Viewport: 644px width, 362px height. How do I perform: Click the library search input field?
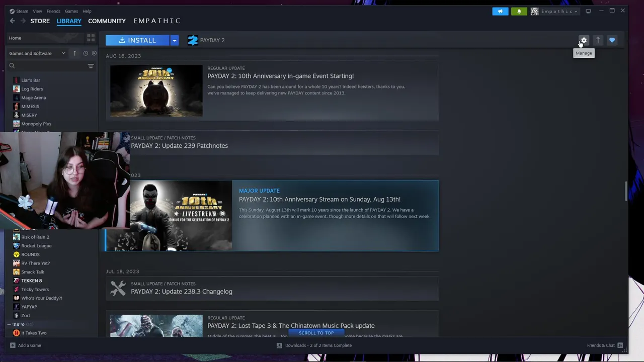[50, 66]
